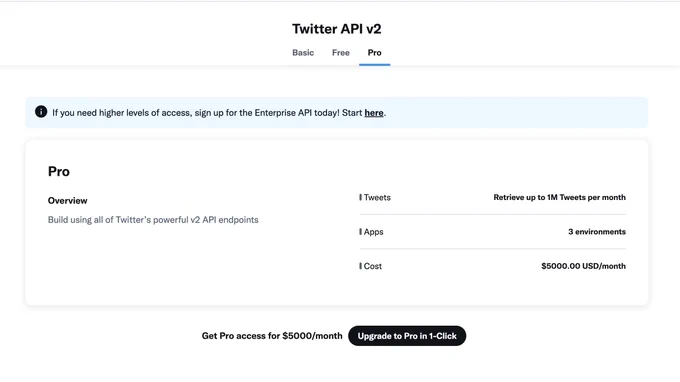Click the Twitter API v2 heading
The width and height of the screenshot is (680, 382).
(x=337, y=29)
